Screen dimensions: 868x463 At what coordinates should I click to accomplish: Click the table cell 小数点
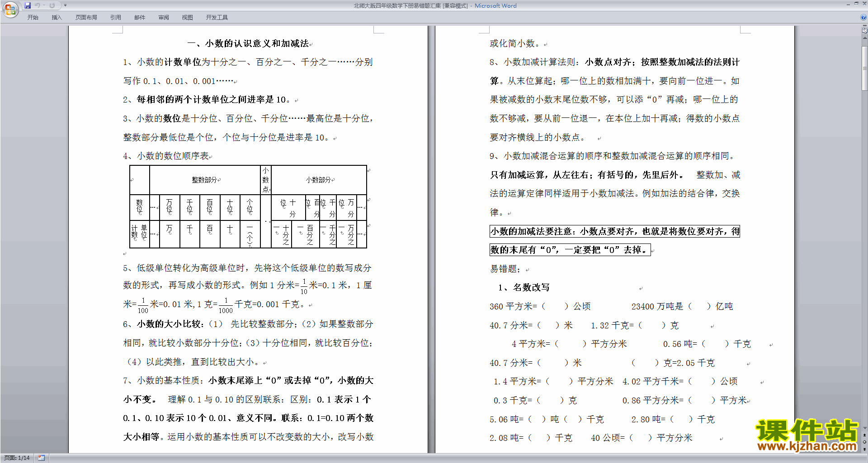click(265, 180)
